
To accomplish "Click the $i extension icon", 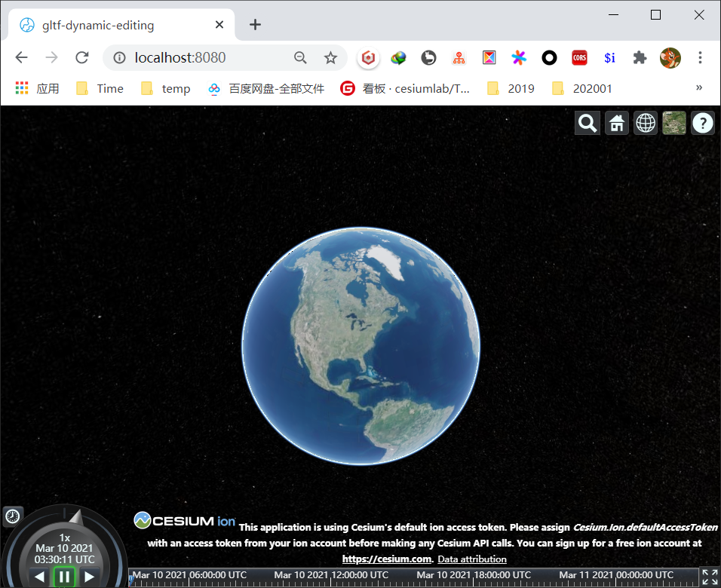I will (609, 57).
